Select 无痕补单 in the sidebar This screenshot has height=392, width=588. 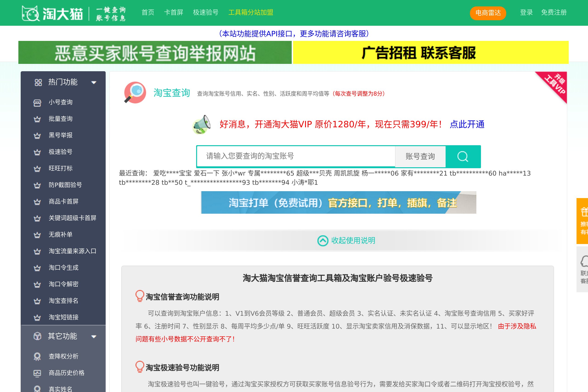[60, 235]
